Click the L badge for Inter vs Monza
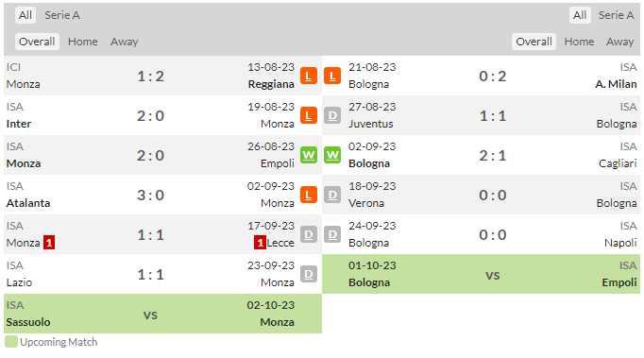This screenshot has width=644, height=358. pos(309,116)
